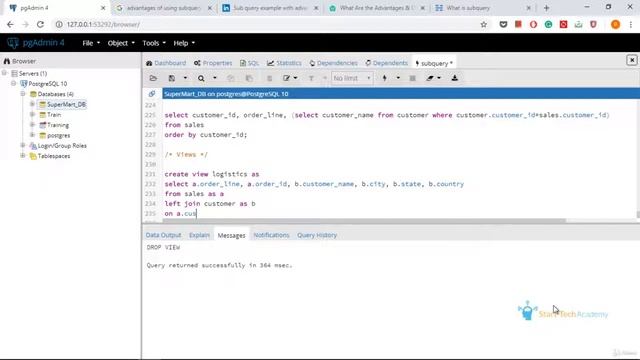
Task: Click the Stop query square icon
Action: (x=413, y=78)
